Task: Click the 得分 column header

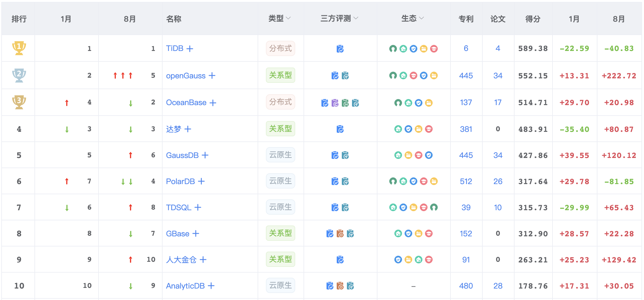Action: [533, 19]
